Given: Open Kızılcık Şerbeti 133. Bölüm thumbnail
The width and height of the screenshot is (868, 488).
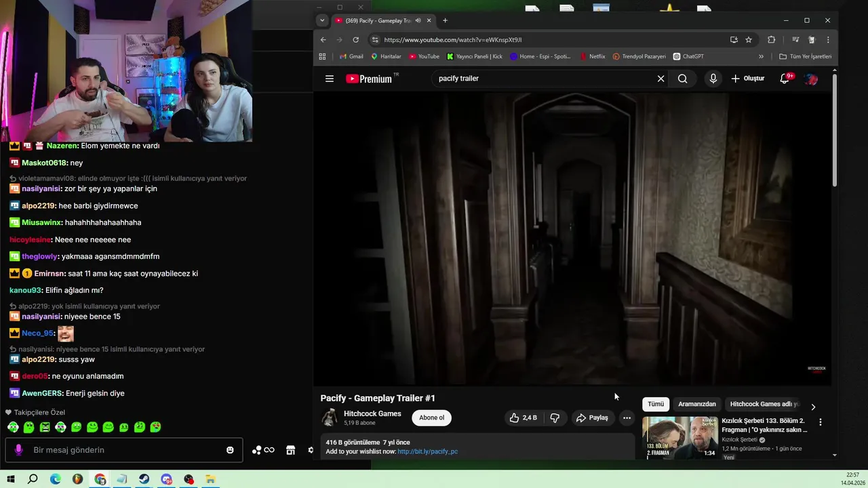Looking at the screenshot, I should coord(680,438).
